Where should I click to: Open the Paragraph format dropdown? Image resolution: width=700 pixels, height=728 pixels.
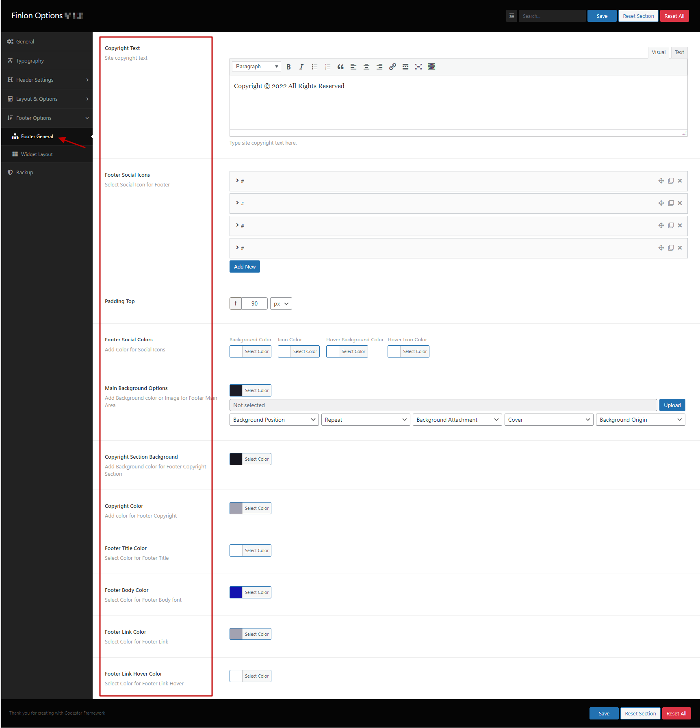tap(256, 67)
